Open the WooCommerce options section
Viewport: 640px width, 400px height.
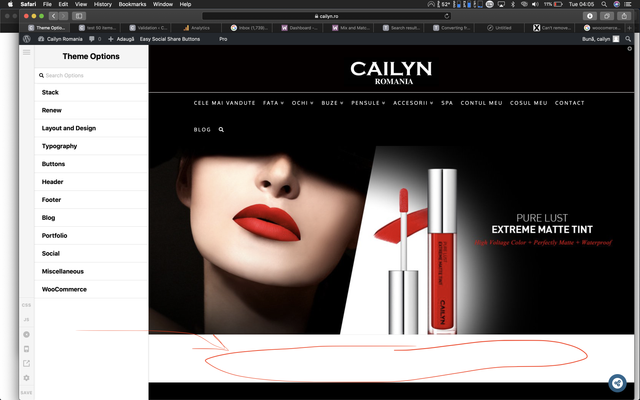(x=91, y=289)
